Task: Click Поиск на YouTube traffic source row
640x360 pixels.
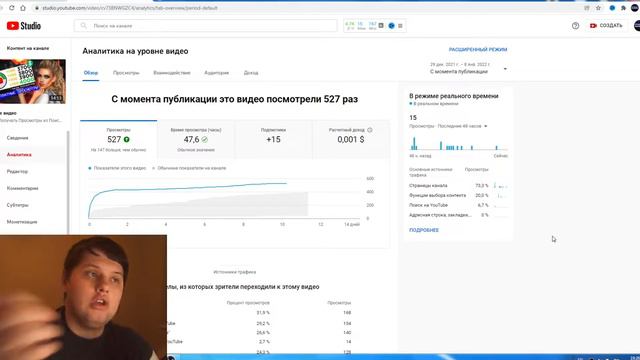Action: [458, 205]
